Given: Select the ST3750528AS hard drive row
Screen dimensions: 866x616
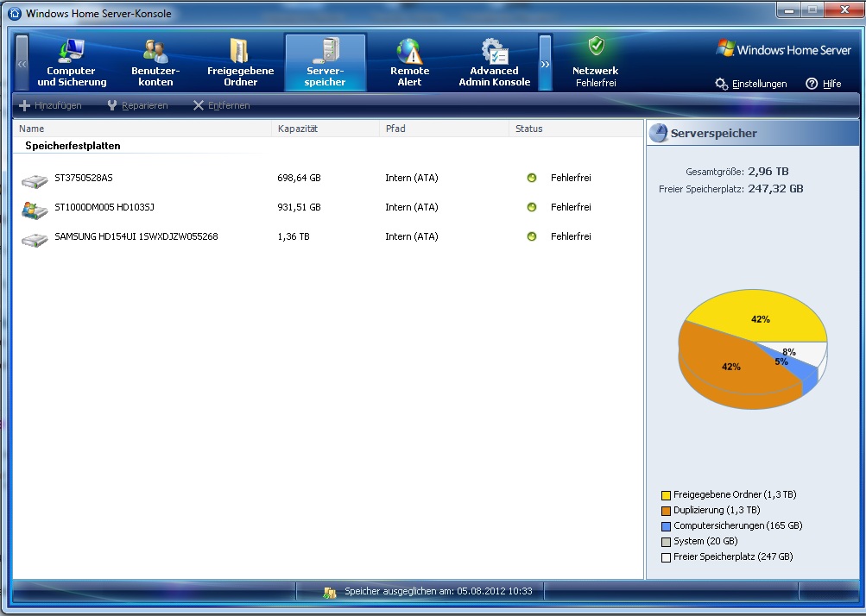Looking at the screenshot, I should pos(84,178).
